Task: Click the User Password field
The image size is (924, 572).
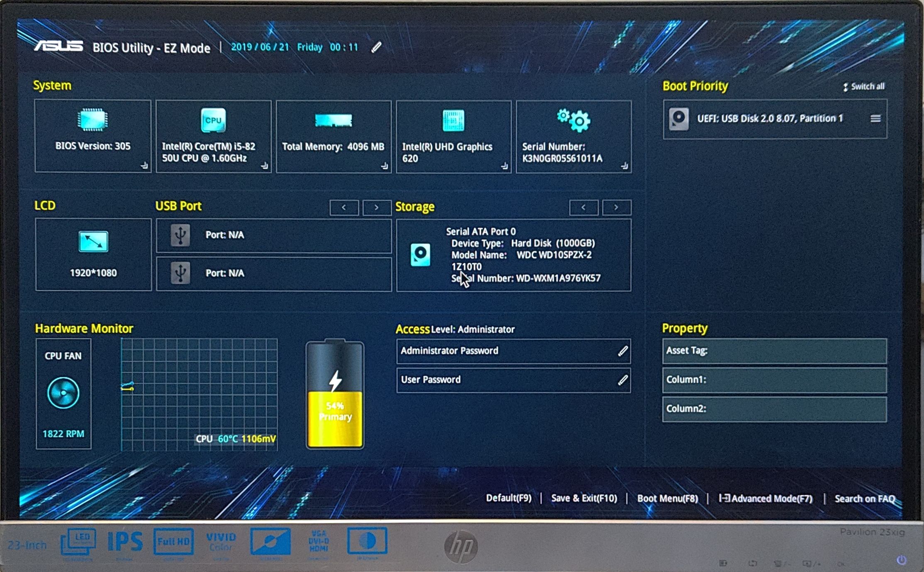Action: (514, 380)
